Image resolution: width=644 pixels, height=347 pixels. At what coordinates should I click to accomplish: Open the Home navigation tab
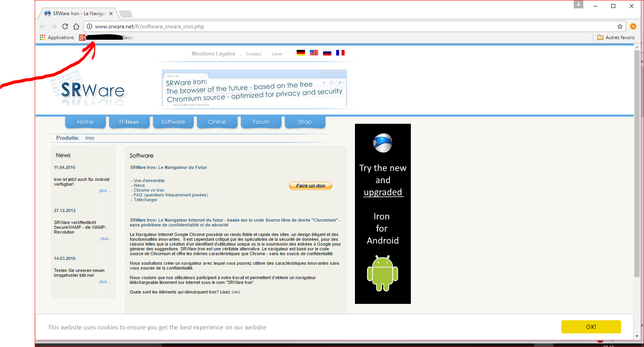(85, 122)
